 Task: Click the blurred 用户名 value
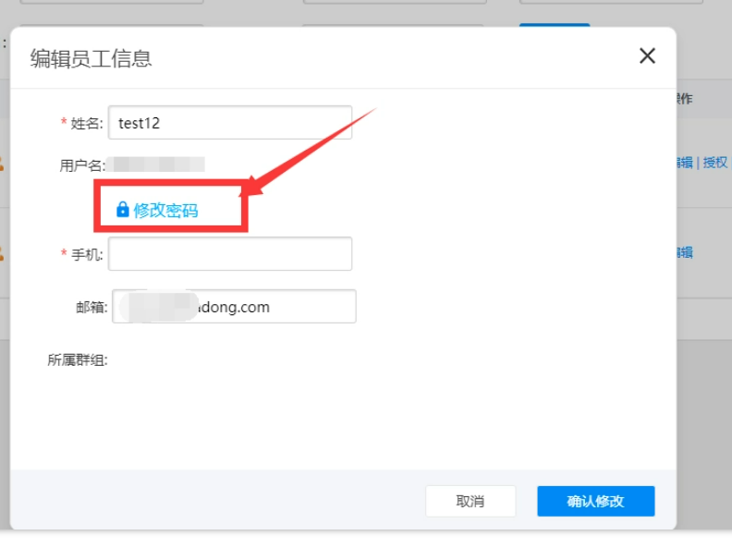pyautogui.click(x=157, y=164)
